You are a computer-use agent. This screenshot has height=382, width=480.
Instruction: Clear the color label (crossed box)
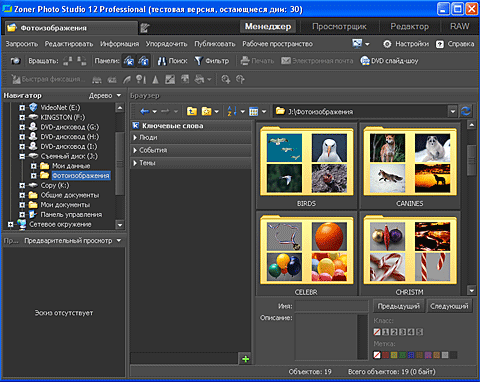(377, 355)
